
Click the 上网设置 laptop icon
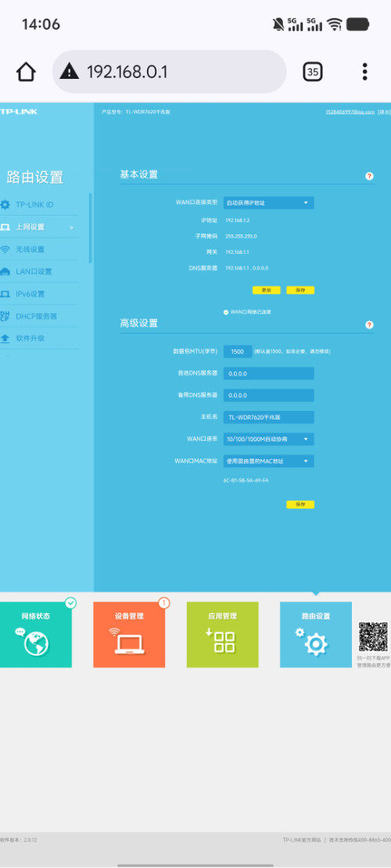pos(5,227)
